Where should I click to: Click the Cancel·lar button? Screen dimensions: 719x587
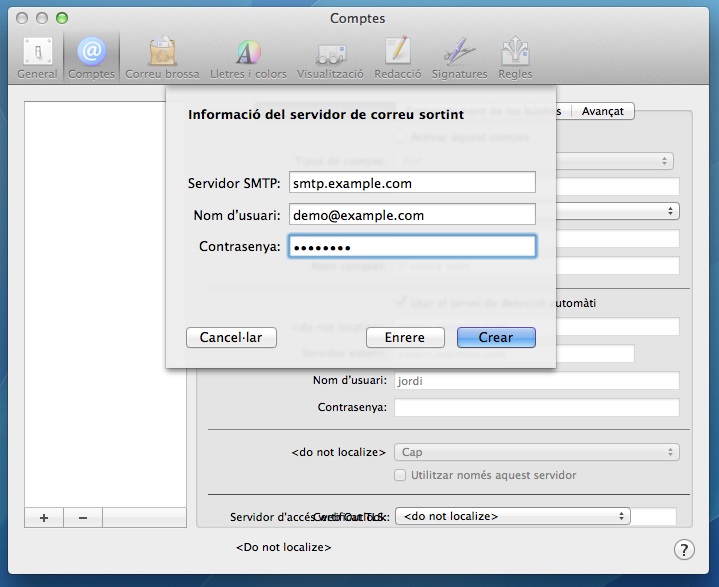231,338
